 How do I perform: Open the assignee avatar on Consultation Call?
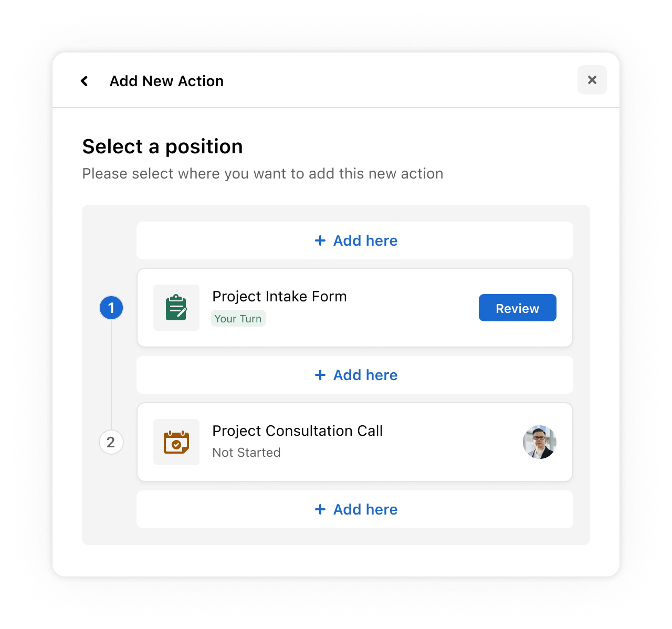click(540, 442)
